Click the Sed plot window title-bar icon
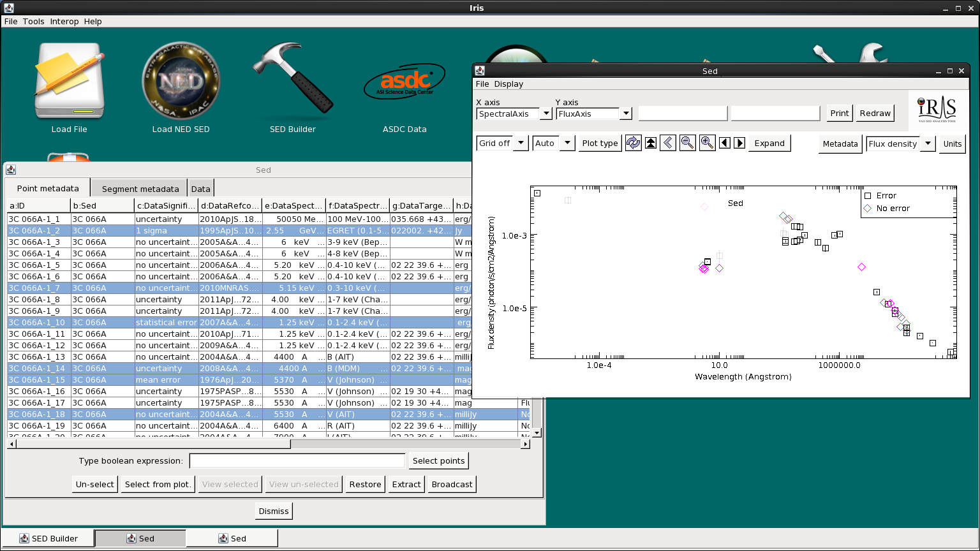The height and width of the screenshot is (551, 980). click(x=480, y=71)
